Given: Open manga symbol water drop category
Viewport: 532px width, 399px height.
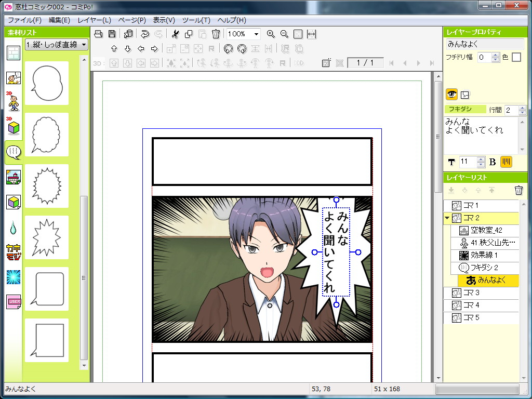Looking at the screenshot, I should 13,228.
